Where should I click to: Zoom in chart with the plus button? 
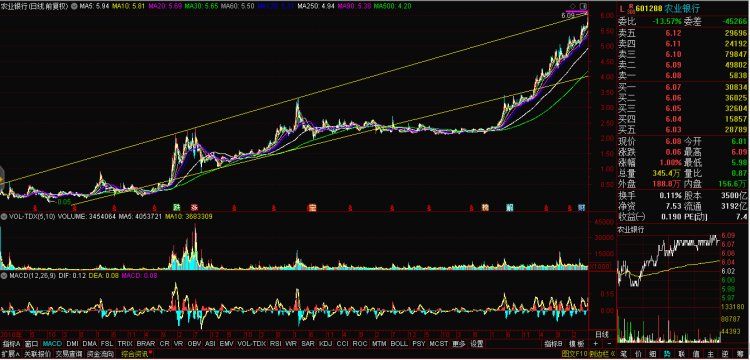pyautogui.click(x=596, y=344)
